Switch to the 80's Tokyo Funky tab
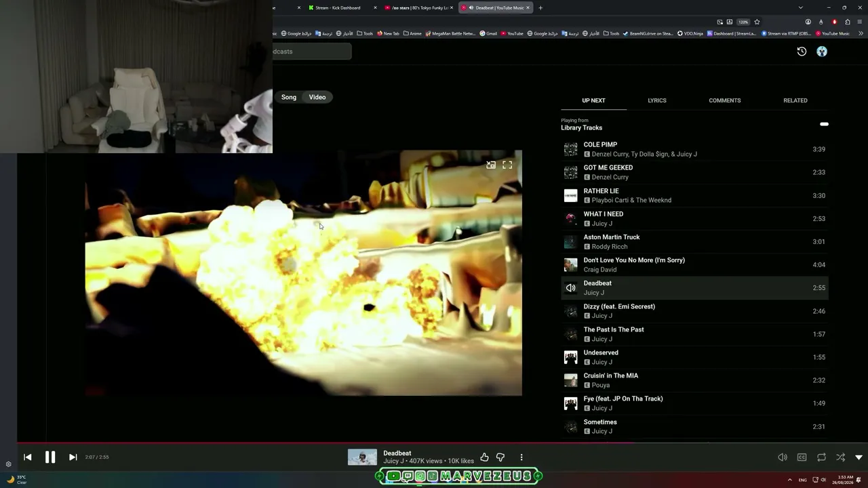 pos(418,7)
